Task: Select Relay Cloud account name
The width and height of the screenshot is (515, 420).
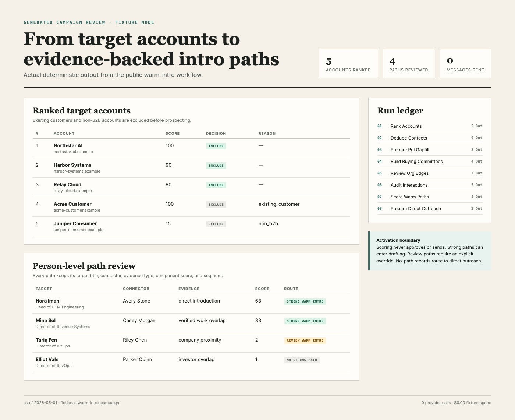Action: [67, 184]
